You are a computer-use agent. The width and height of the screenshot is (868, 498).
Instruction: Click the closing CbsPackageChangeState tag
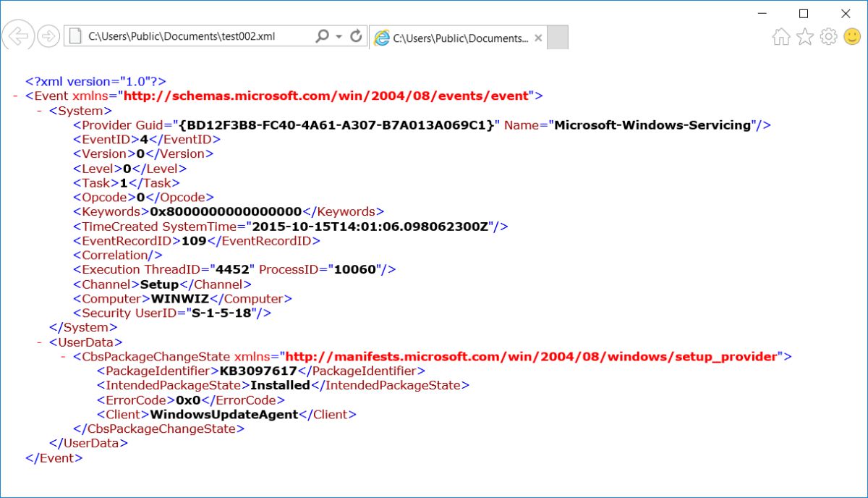click(x=158, y=429)
